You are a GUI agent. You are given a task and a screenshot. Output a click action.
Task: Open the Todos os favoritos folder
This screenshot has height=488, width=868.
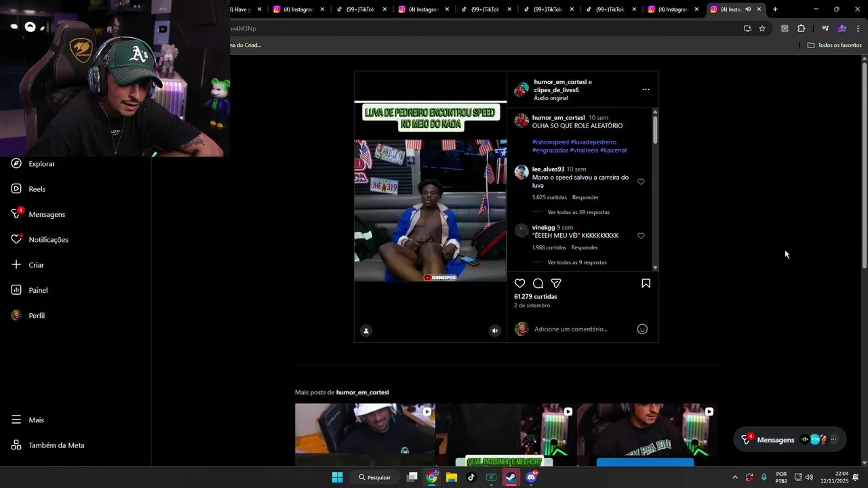pyautogui.click(x=834, y=45)
